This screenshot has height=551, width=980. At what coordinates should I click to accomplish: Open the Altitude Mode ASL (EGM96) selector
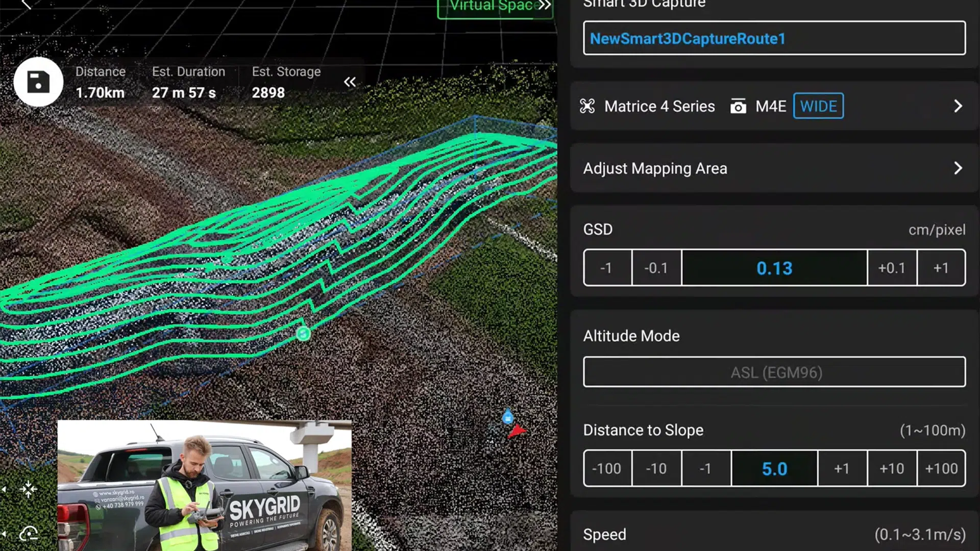point(774,372)
